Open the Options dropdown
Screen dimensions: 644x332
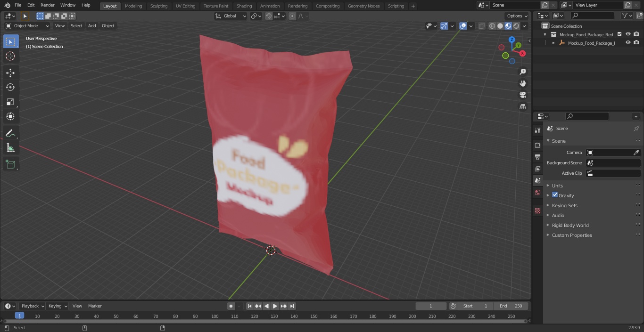pyautogui.click(x=517, y=16)
